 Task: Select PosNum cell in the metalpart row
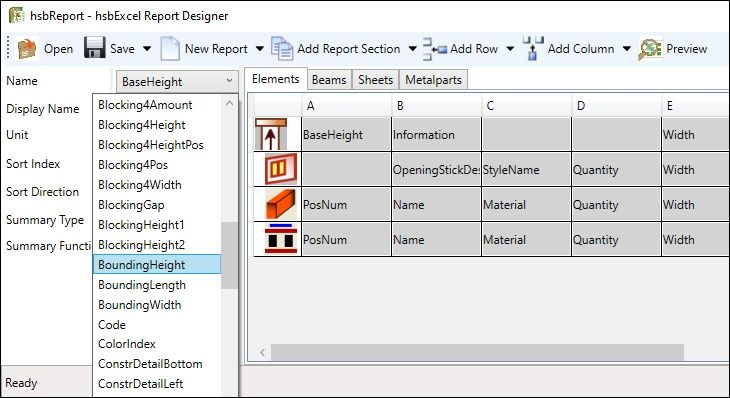click(346, 239)
